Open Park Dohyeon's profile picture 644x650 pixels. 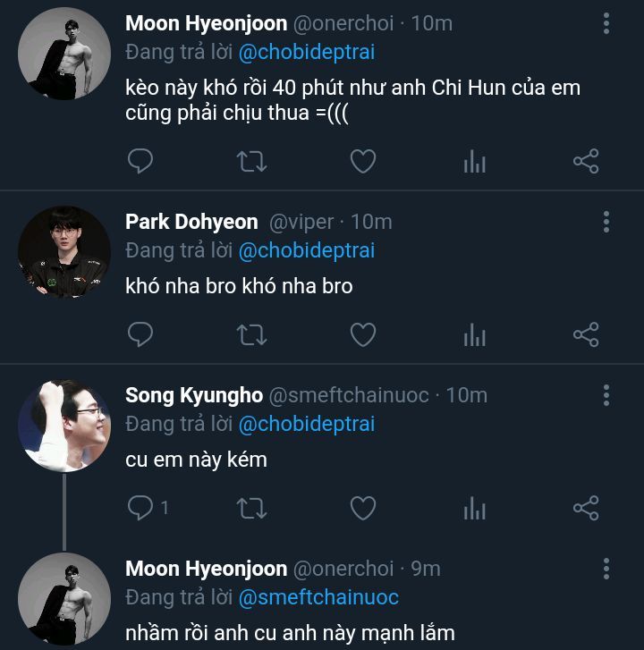(64, 252)
